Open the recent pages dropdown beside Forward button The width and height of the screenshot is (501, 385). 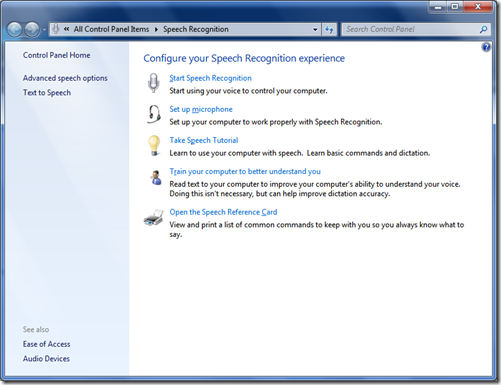pos(44,30)
